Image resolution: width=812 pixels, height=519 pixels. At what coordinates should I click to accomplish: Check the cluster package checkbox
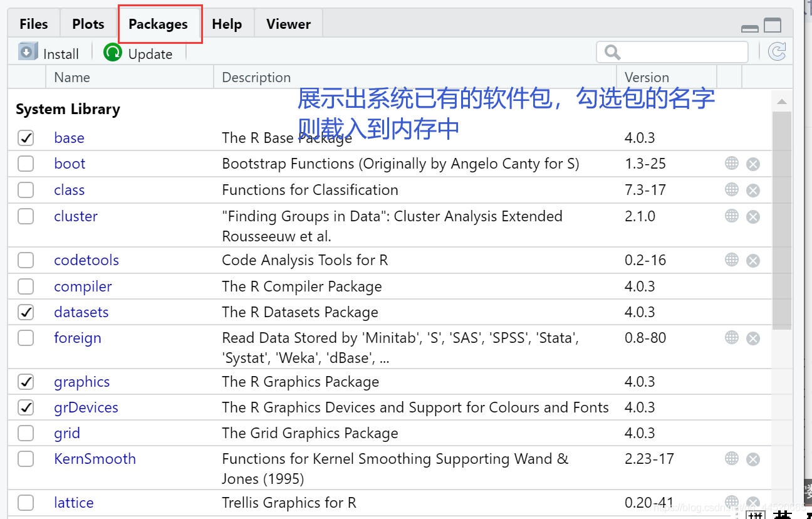coord(26,216)
